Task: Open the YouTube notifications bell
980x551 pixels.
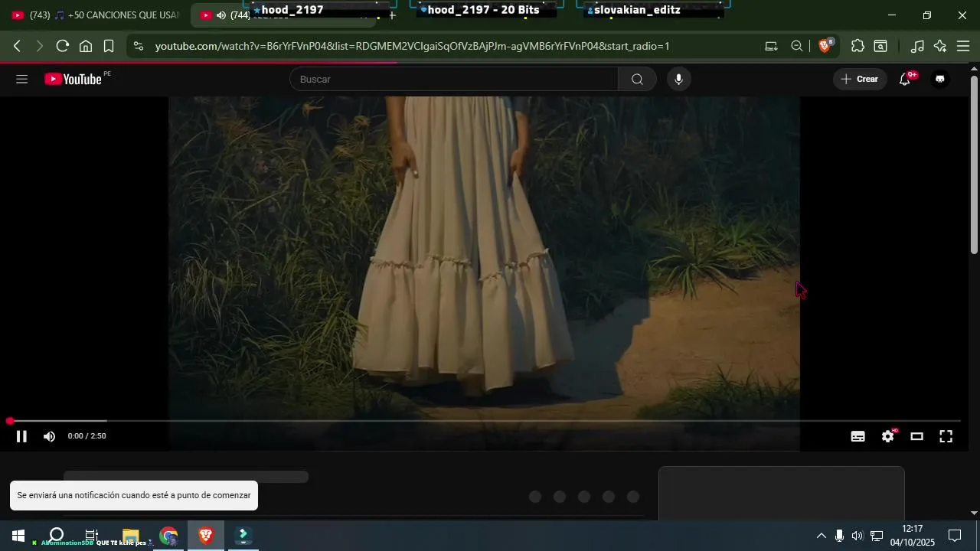Action: pos(905,80)
